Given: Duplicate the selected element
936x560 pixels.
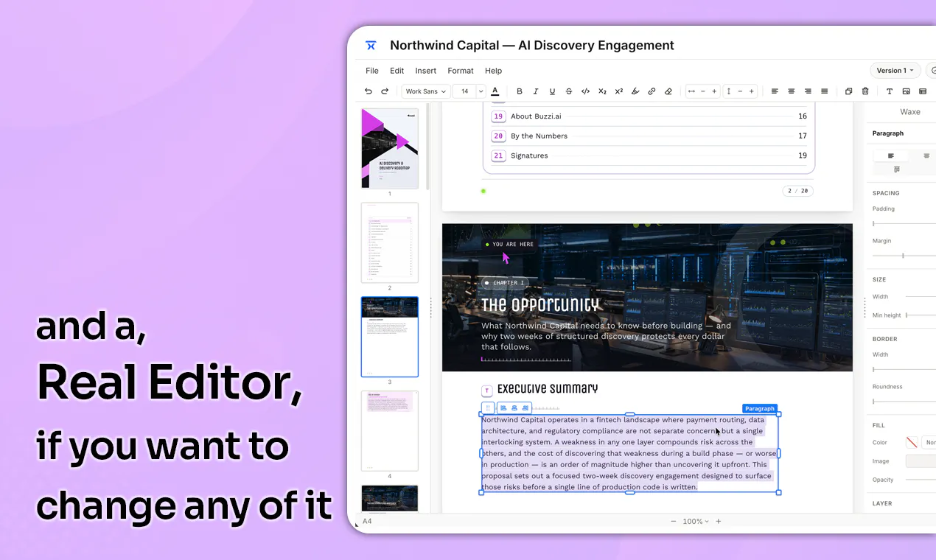Looking at the screenshot, I should (848, 91).
